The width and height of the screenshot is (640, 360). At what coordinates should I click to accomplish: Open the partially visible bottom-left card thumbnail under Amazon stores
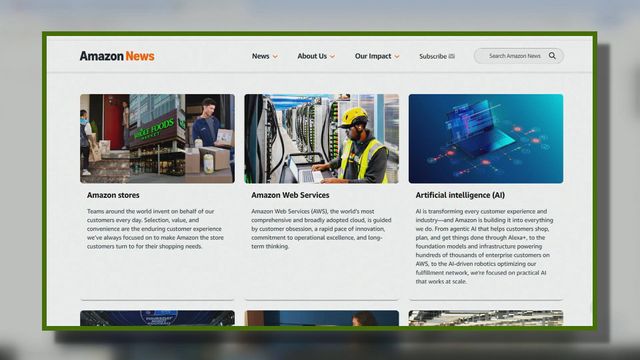pyautogui.click(x=158, y=318)
